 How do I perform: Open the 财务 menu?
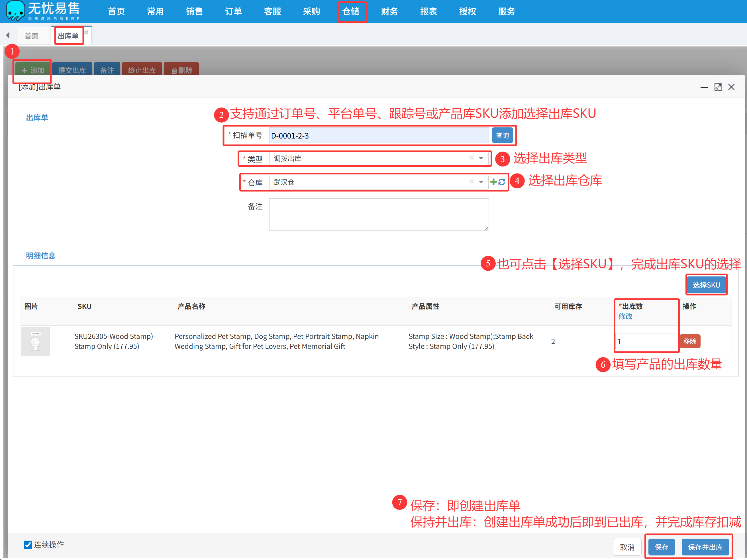(x=389, y=11)
